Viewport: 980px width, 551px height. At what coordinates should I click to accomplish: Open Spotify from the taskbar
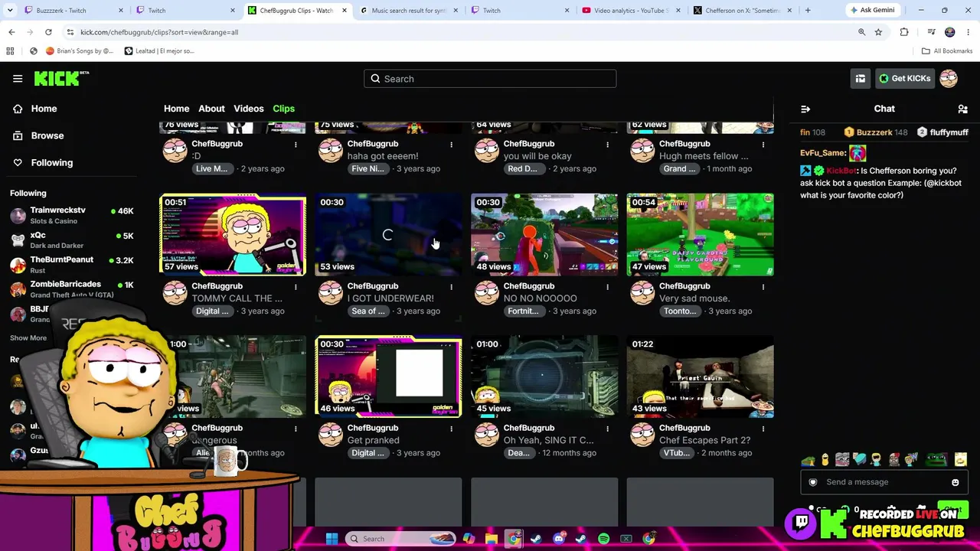click(603, 539)
